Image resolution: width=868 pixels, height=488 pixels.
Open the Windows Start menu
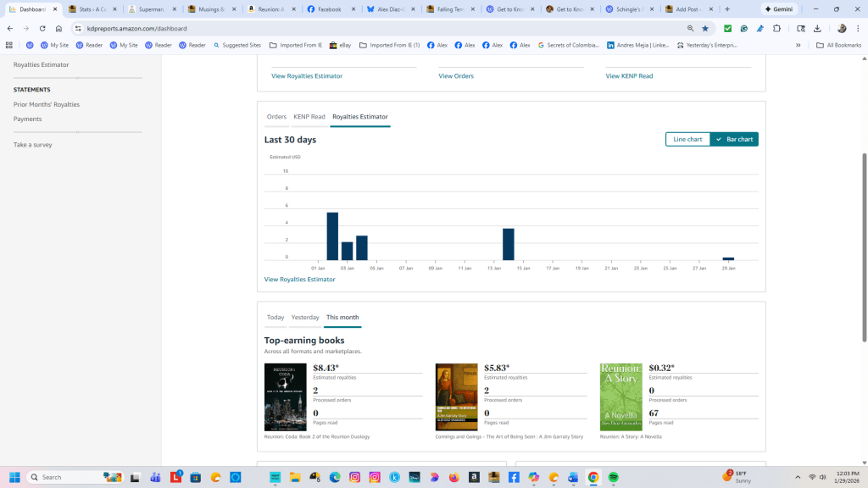[x=16, y=479]
